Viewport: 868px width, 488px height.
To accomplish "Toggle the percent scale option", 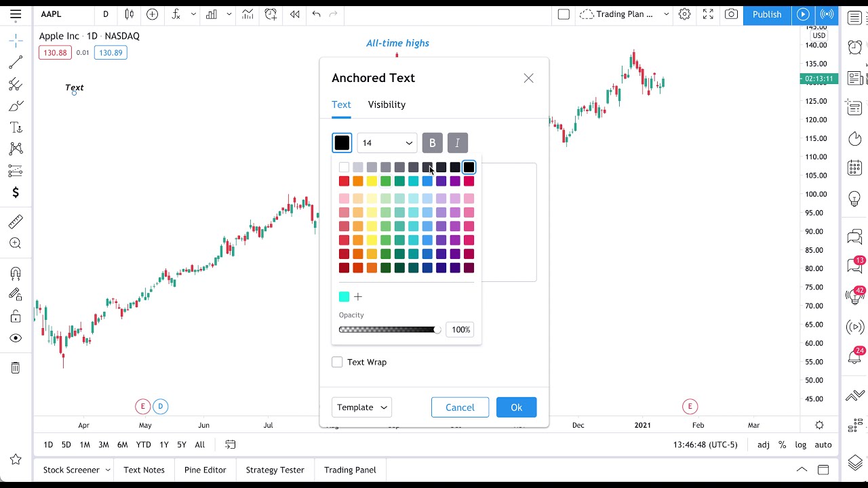I will pyautogui.click(x=782, y=445).
